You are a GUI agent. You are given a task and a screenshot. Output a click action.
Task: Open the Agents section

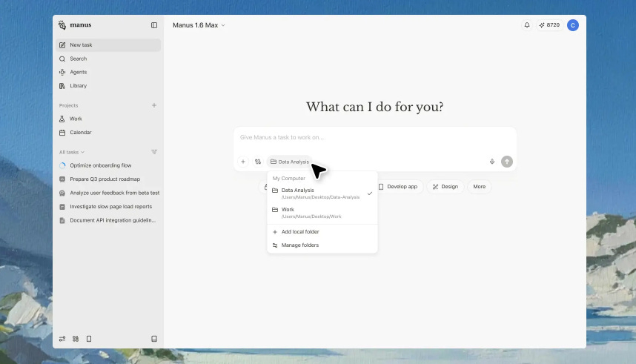click(108, 72)
